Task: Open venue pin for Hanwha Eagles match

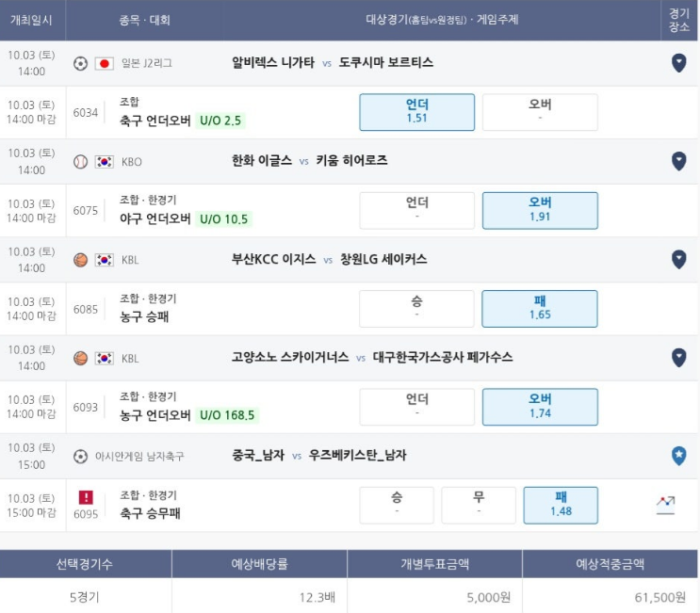Action: (678, 161)
